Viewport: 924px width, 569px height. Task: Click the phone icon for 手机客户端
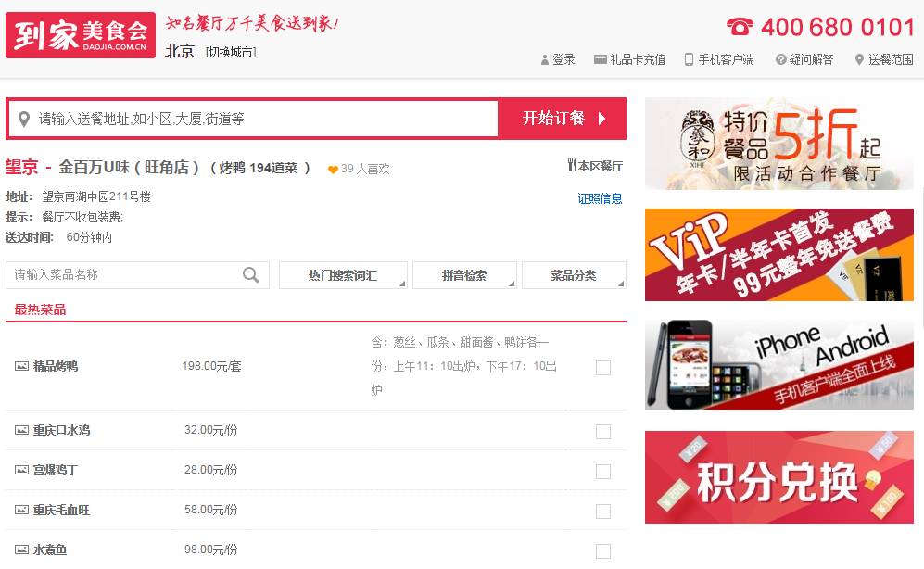[x=688, y=58]
